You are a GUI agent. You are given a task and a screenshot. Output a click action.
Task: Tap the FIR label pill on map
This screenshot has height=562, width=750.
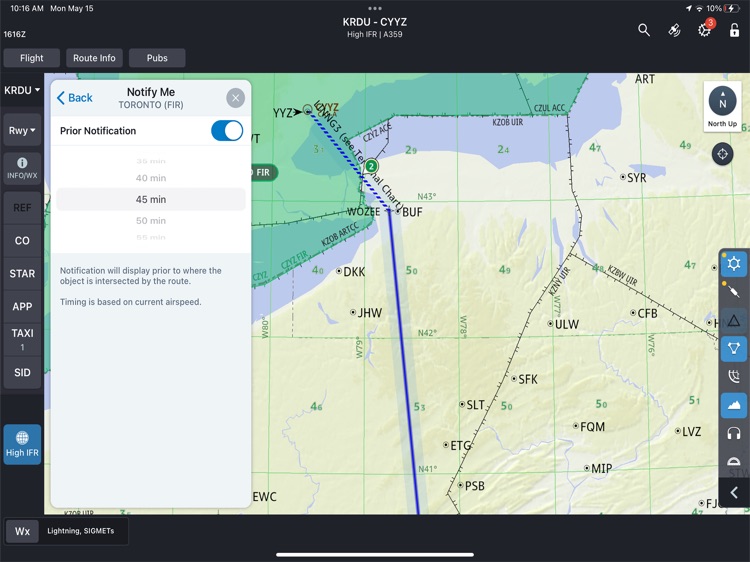tap(264, 172)
